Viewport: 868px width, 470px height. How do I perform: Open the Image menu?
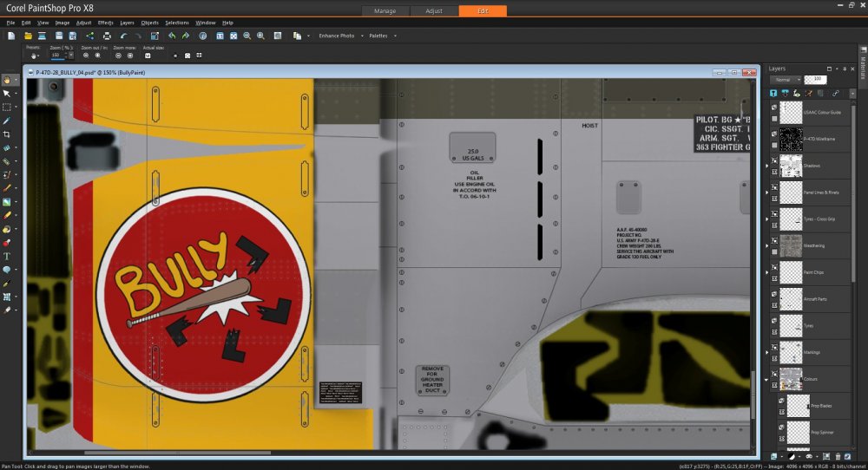coord(62,23)
